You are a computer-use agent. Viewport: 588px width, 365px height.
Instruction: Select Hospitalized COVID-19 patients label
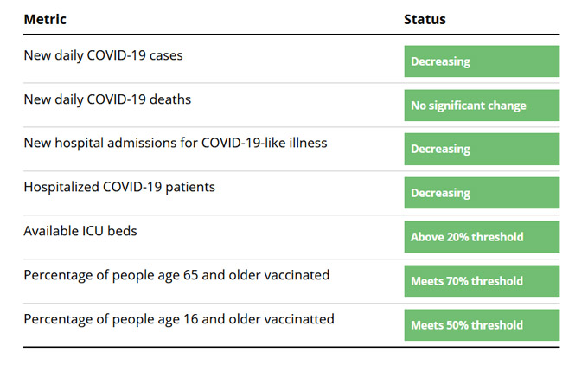pos(119,187)
